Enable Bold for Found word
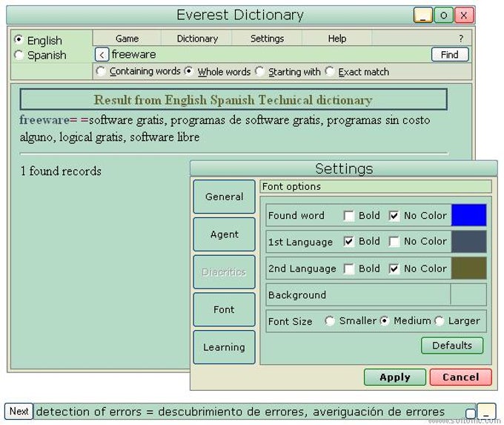Image resolution: width=504 pixels, height=425 pixels. click(x=348, y=216)
